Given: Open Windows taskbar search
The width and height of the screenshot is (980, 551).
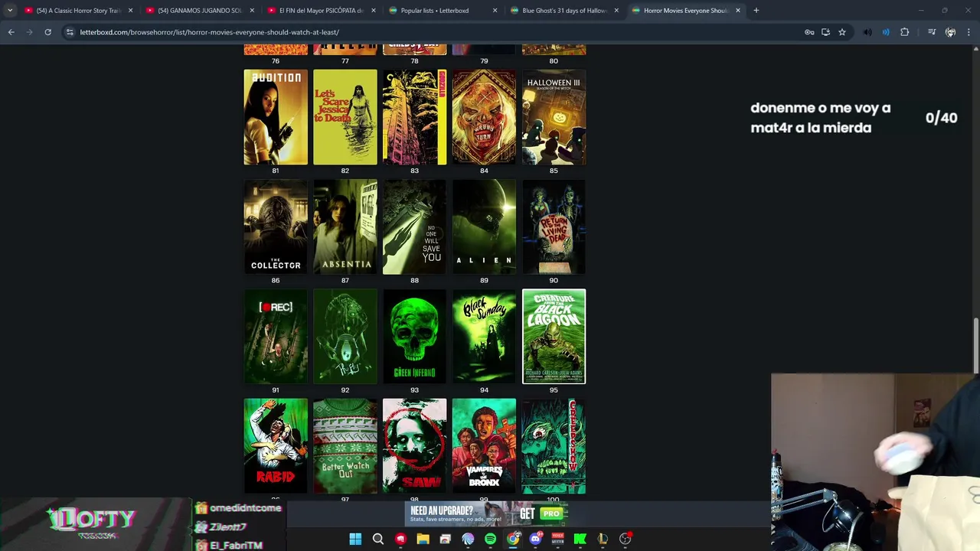Looking at the screenshot, I should pos(377,539).
